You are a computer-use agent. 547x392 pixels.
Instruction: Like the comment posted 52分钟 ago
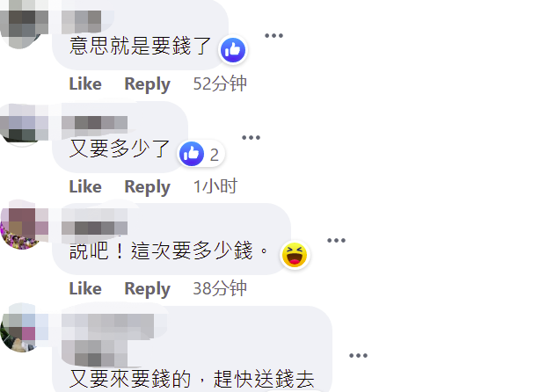pyautogui.click(x=85, y=84)
